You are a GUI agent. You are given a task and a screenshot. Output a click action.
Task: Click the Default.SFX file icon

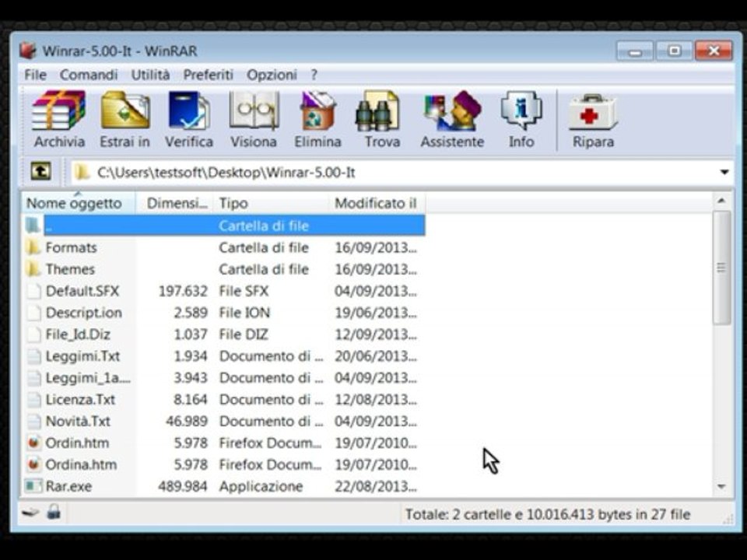(33, 290)
